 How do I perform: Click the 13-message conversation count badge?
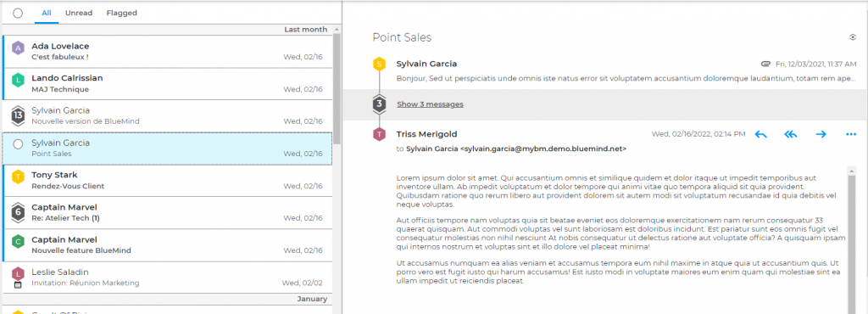coord(19,115)
